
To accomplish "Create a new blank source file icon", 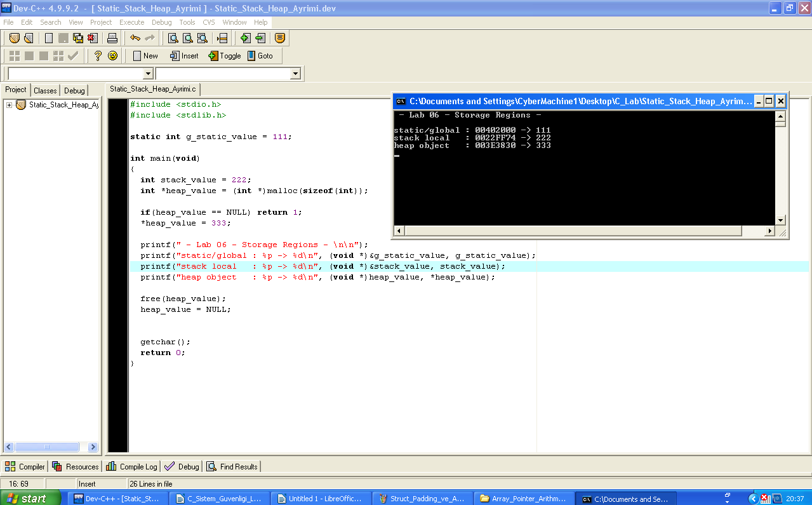I will (49, 38).
